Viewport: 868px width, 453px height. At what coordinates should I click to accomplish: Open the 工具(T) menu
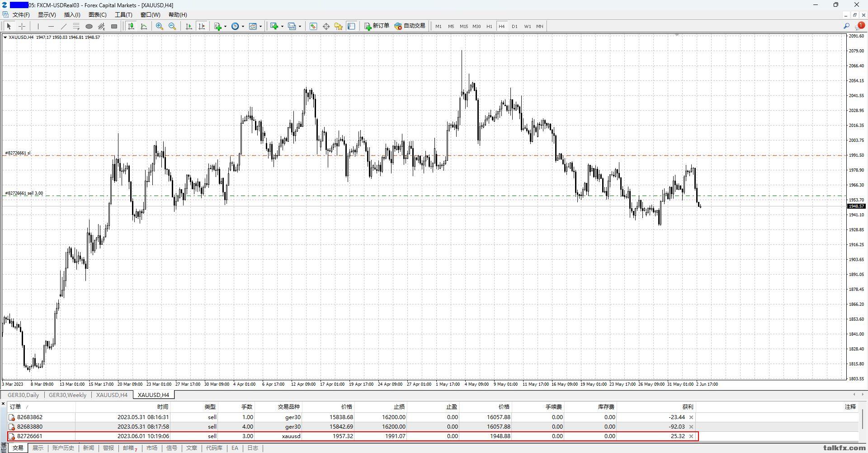point(123,14)
